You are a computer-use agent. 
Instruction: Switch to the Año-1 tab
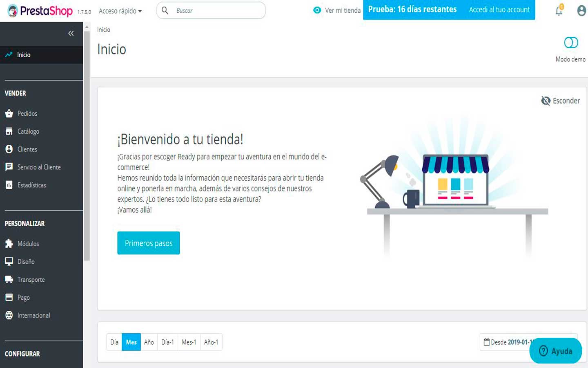tap(211, 342)
